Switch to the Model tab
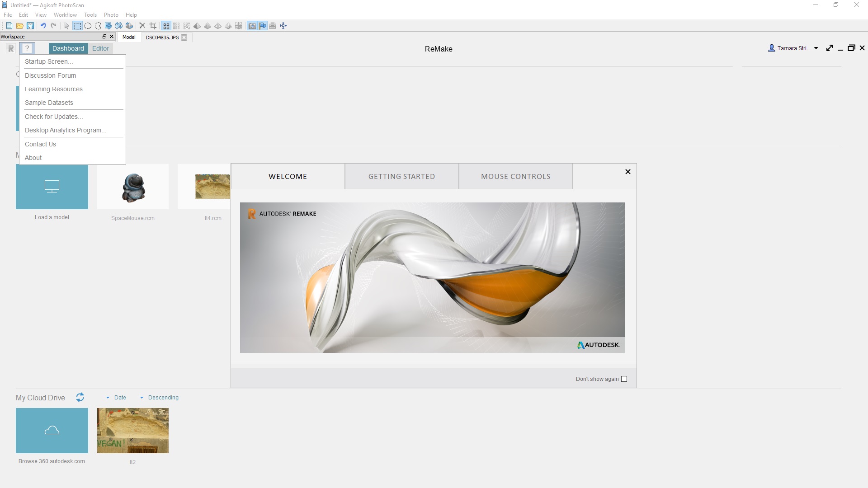Viewport: 868px width, 488px height. click(129, 37)
